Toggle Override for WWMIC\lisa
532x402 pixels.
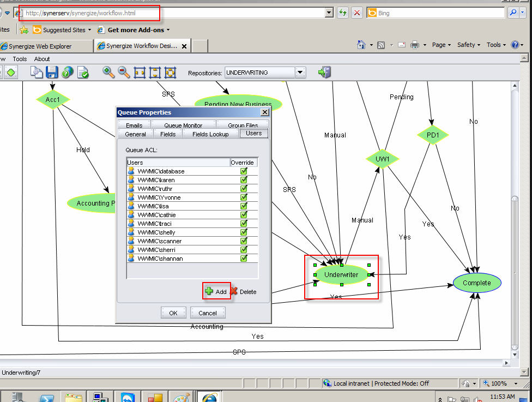[x=244, y=206]
